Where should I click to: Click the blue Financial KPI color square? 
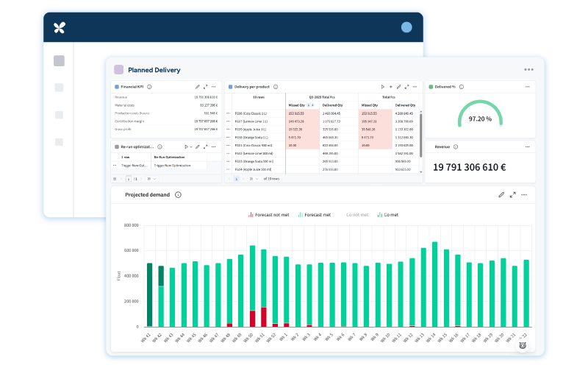[x=117, y=87]
